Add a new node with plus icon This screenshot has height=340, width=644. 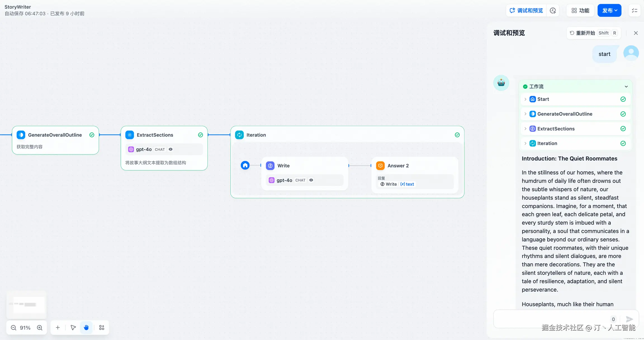click(58, 328)
